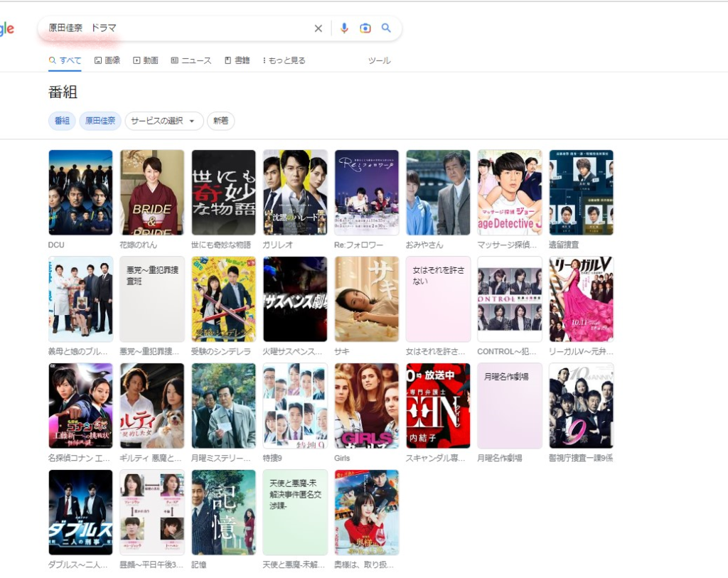The height and width of the screenshot is (578, 728).
Task: Click inside the search field with 原田佳奈 ドラマ
Action: click(x=176, y=28)
